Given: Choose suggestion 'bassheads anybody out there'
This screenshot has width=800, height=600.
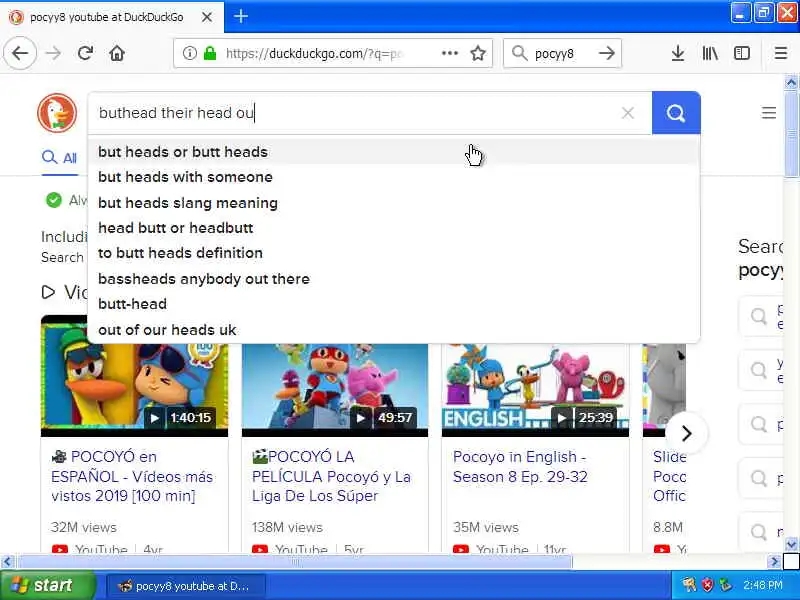Looking at the screenshot, I should pos(393,279).
